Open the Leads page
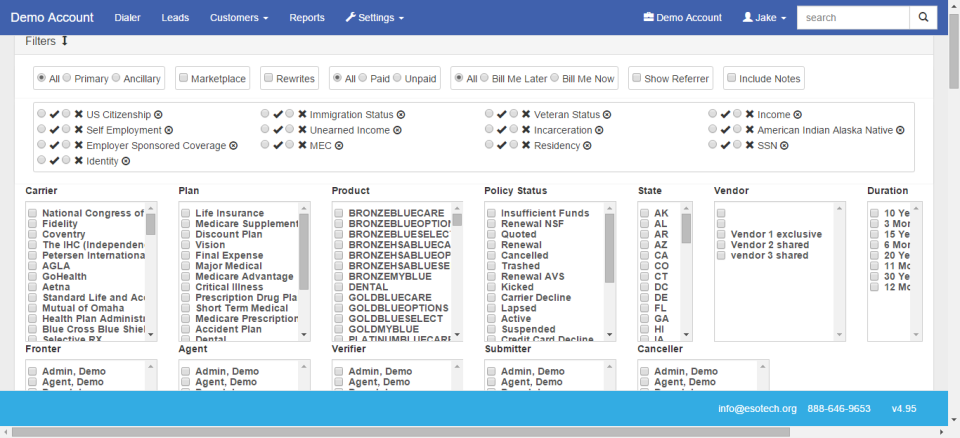 click(175, 18)
